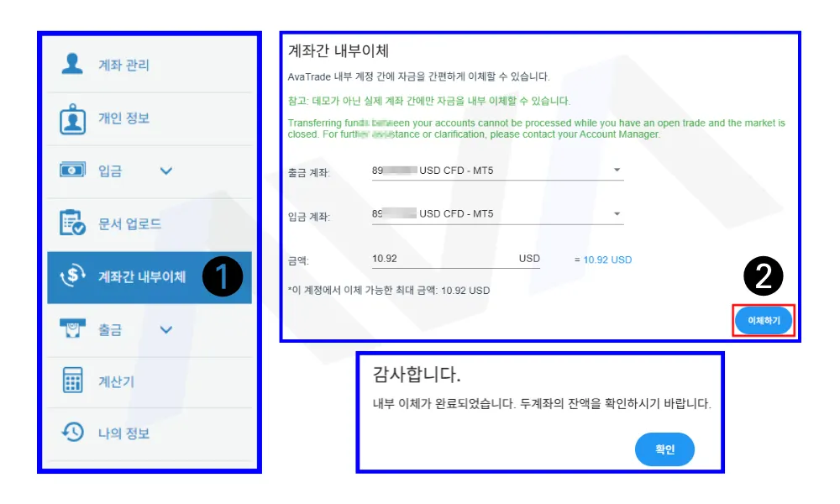
Task: Expand the 입금 chevron in sidebar
Action: point(166,171)
